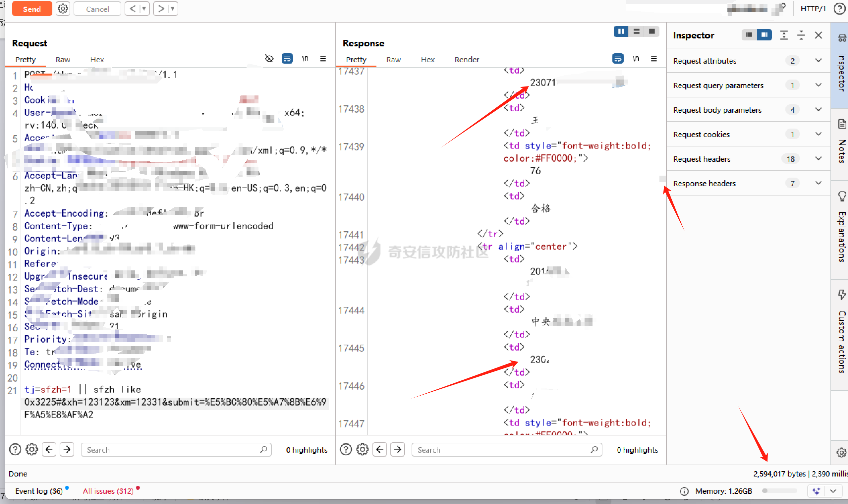This screenshot has width=848, height=504.
Task: Focus the Request search input field
Action: (176, 450)
